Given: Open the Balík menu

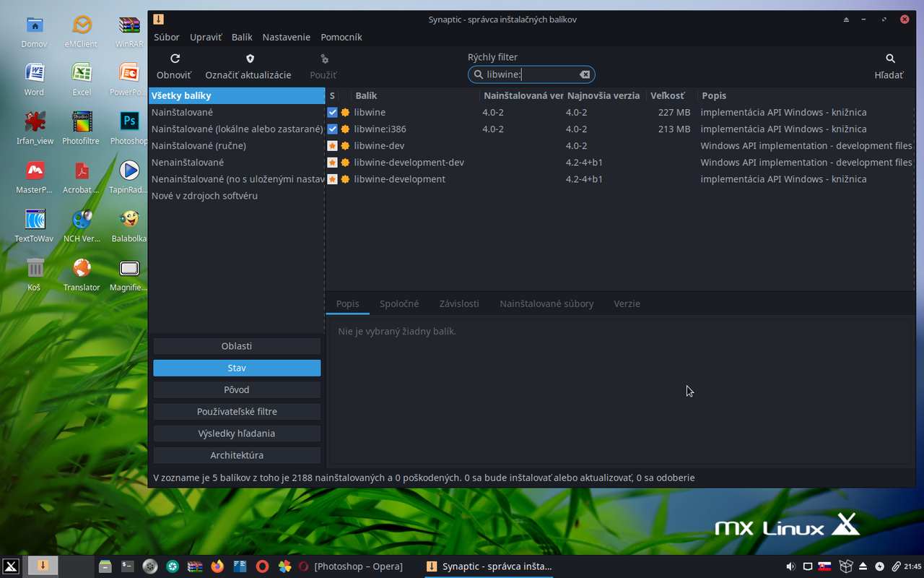Looking at the screenshot, I should coord(242,37).
